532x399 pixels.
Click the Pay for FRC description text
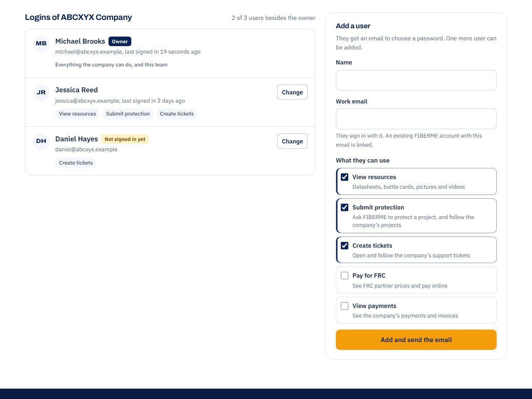click(400, 286)
